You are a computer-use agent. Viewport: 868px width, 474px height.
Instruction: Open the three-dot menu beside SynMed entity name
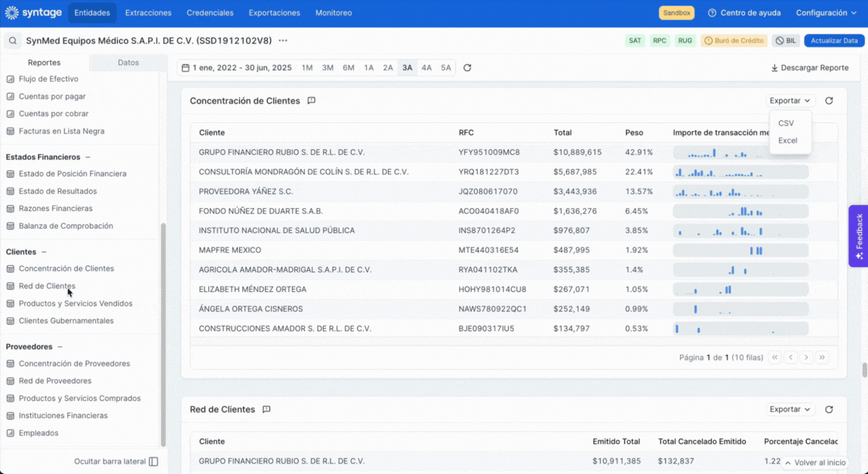283,41
